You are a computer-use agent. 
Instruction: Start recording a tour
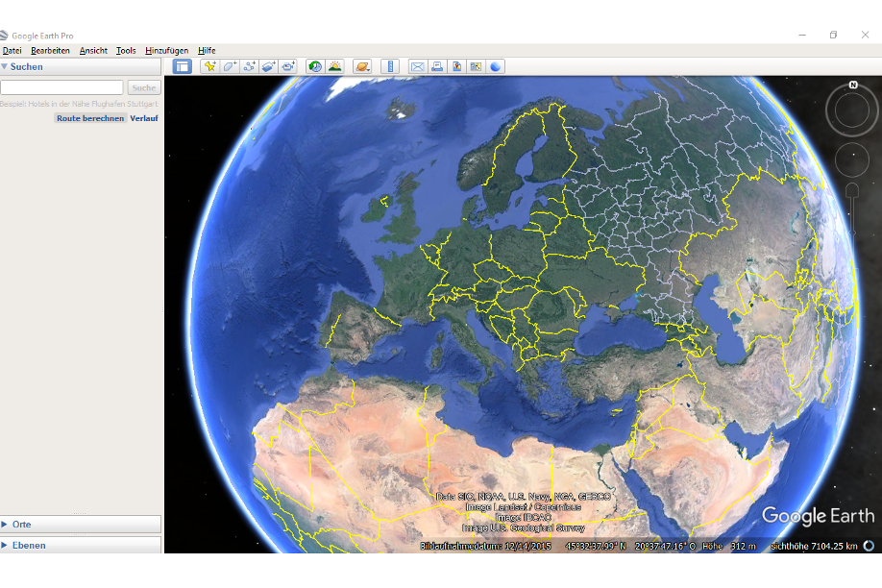(288, 66)
